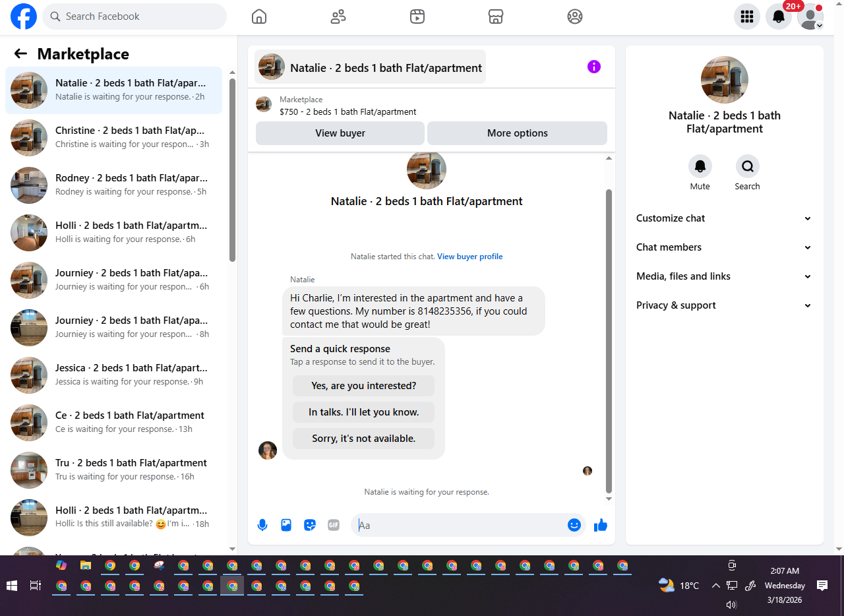This screenshot has width=844, height=616.
Task: Attach a file with the image icon
Action: pyautogui.click(x=286, y=526)
